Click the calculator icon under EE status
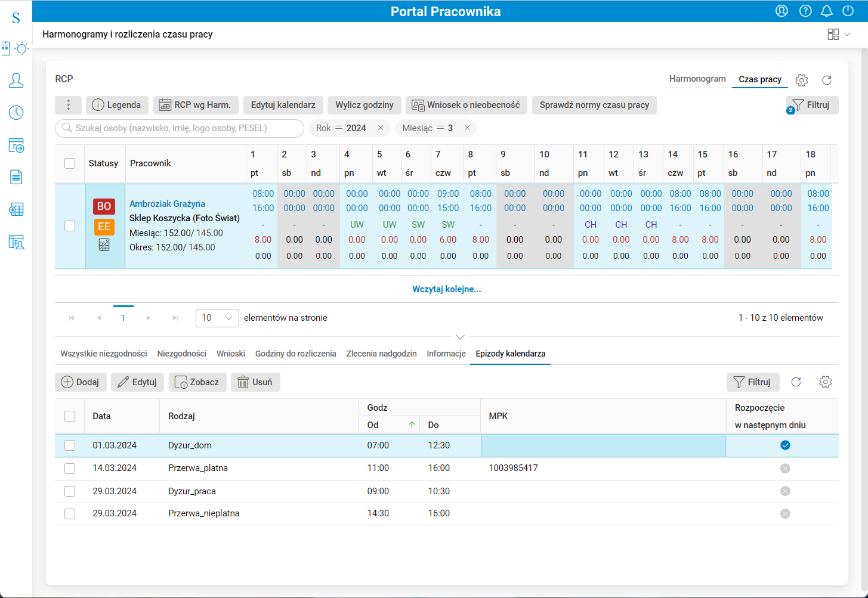 click(x=104, y=245)
